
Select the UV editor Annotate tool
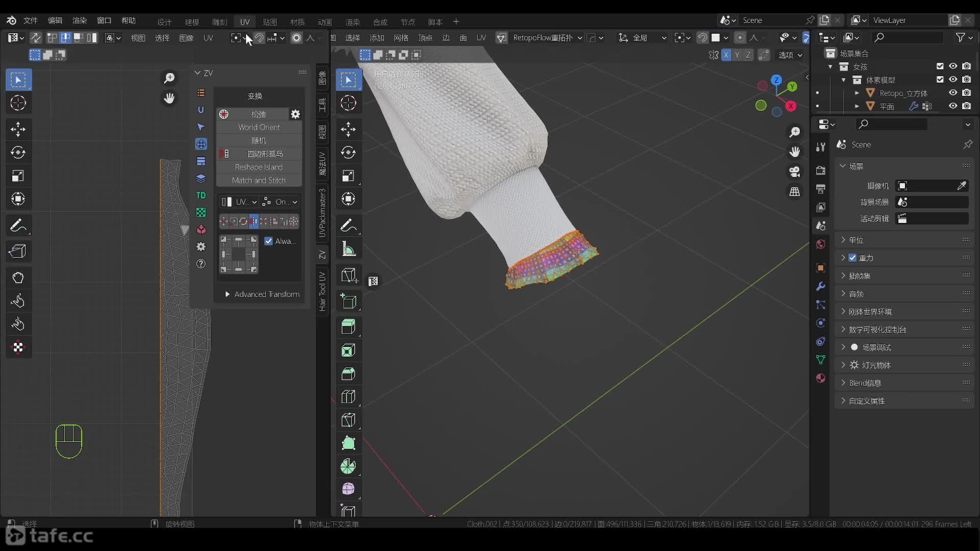(18, 225)
